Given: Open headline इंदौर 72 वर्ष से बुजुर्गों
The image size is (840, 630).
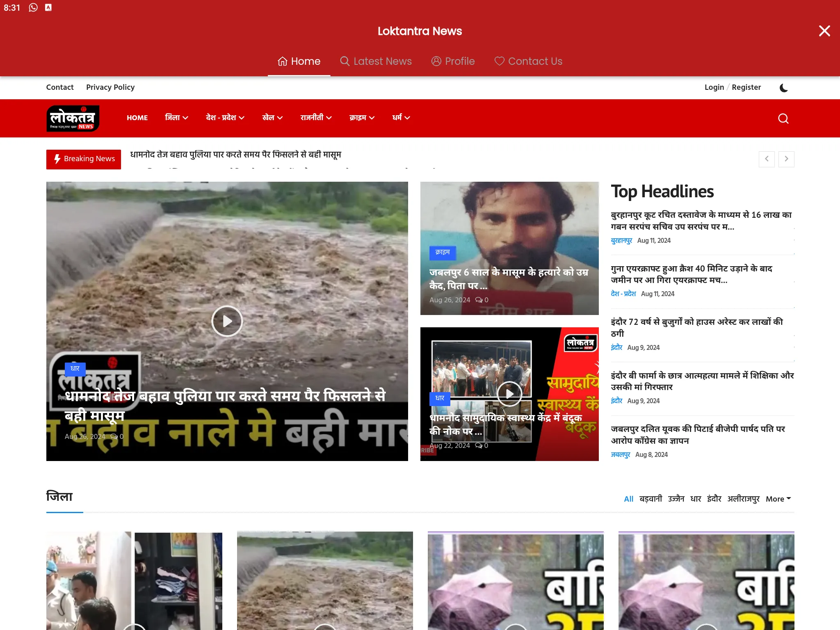Looking at the screenshot, I should (x=697, y=327).
